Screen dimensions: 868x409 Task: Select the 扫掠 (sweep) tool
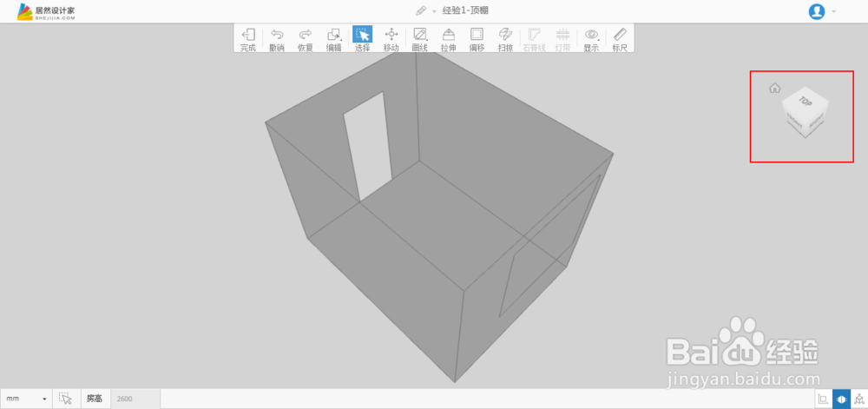[x=505, y=39]
